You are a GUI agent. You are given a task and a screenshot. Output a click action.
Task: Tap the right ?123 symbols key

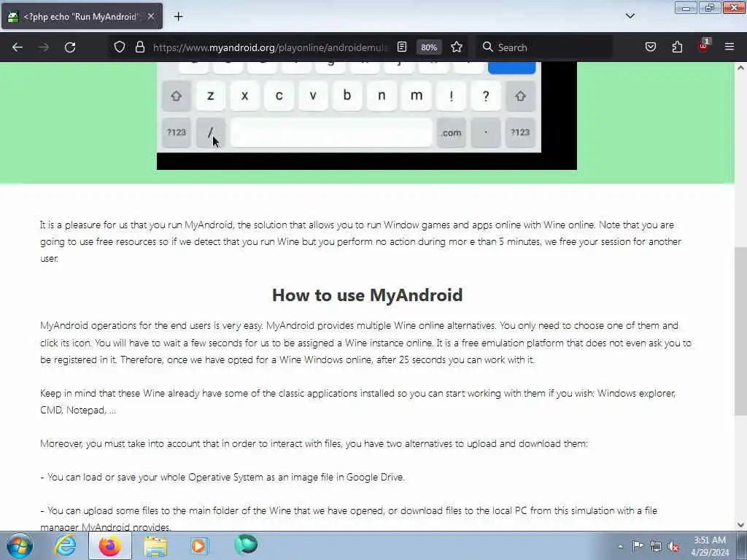coord(520,133)
